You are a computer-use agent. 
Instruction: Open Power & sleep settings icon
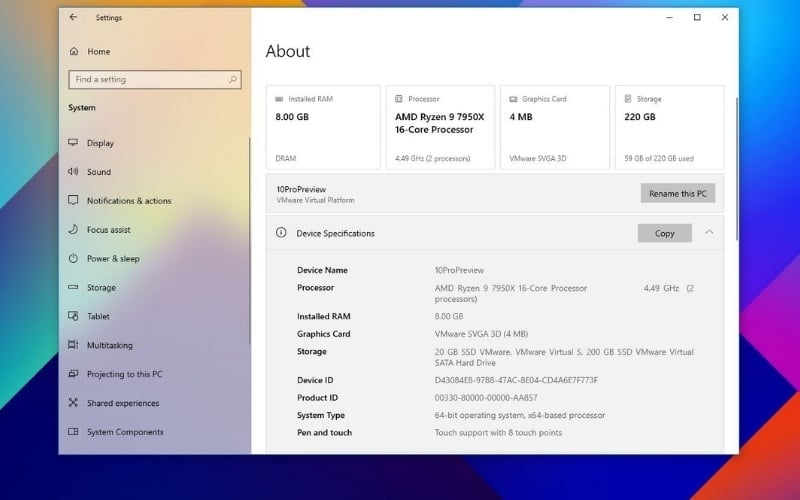[73, 259]
